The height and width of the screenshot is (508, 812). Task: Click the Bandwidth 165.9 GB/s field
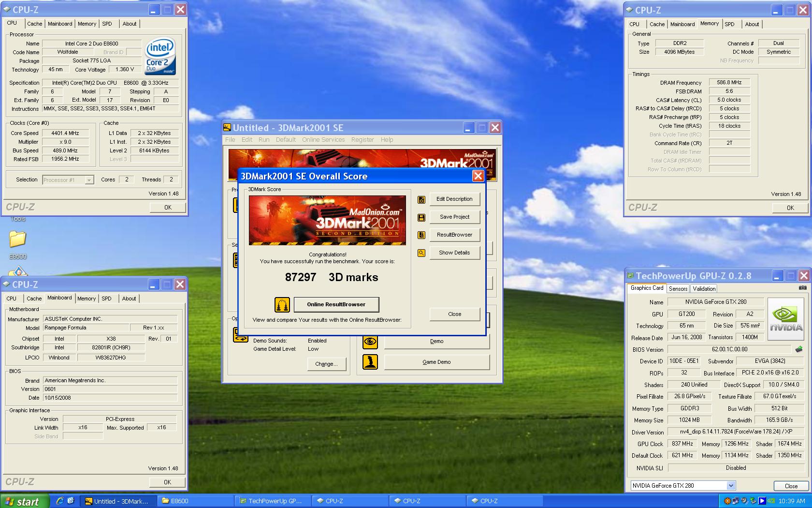779,420
